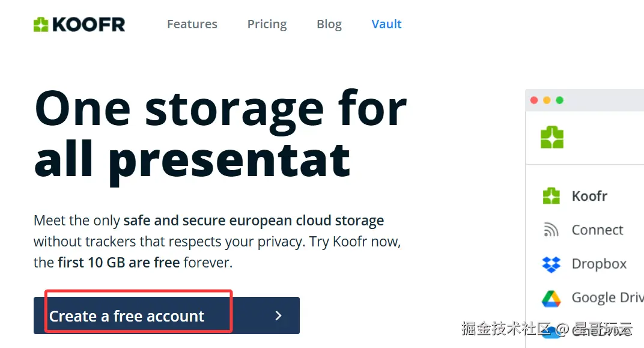Select the Koofr icon in sidebar list
This screenshot has width=644, height=348.
(x=551, y=196)
